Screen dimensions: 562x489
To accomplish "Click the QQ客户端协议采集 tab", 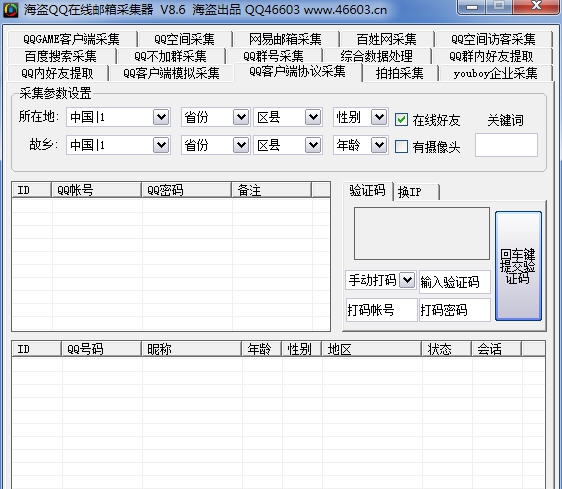I will pos(297,72).
